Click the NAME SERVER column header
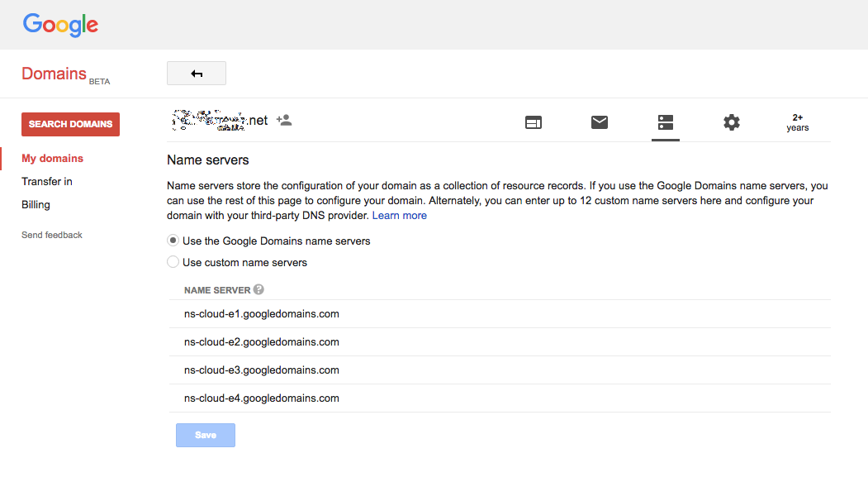The image size is (868, 477). 217,290
